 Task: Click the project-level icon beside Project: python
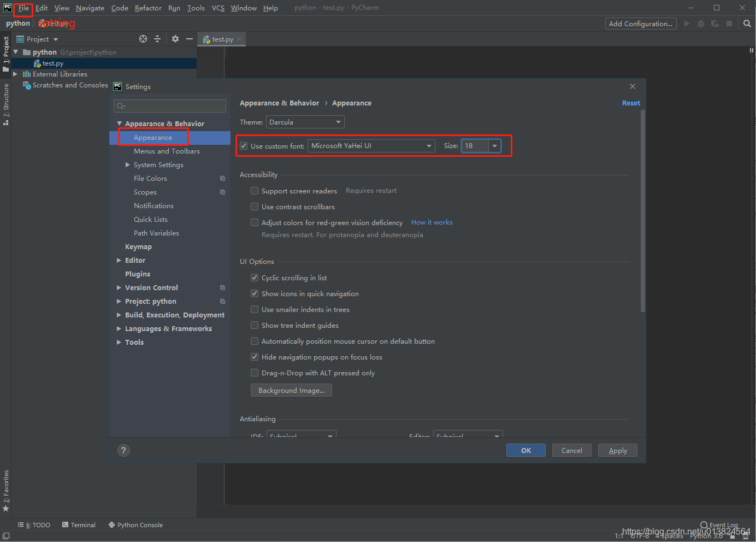point(222,302)
